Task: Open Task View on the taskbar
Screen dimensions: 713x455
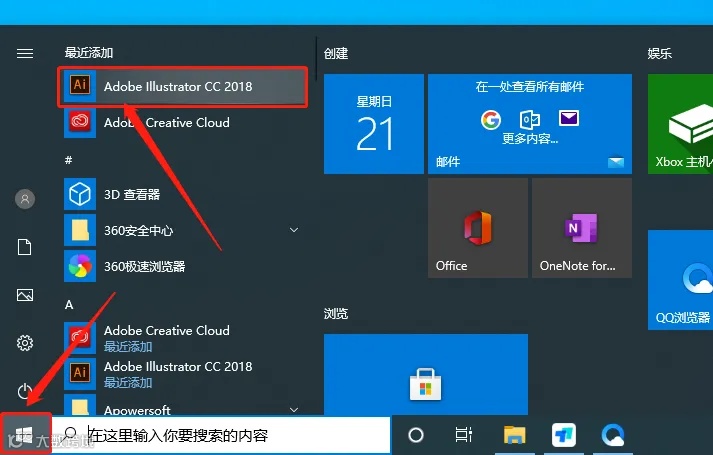Action: [x=464, y=435]
